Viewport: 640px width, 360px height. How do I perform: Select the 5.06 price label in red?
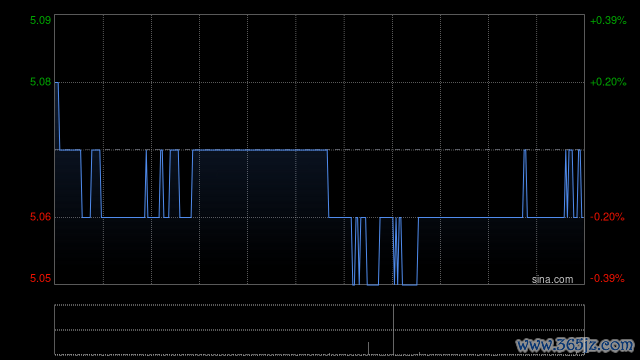40,217
